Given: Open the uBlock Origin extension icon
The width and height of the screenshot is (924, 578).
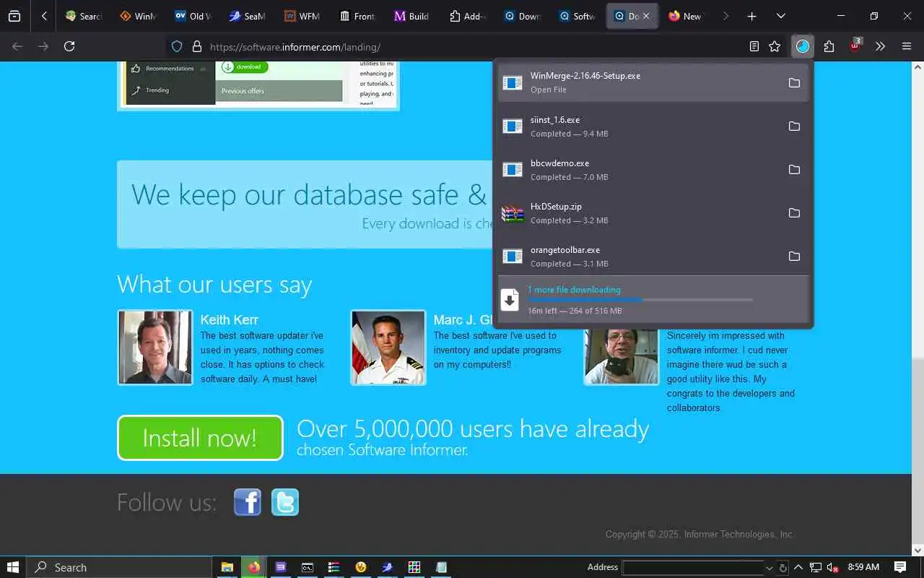Looking at the screenshot, I should click(x=855, y=45).
